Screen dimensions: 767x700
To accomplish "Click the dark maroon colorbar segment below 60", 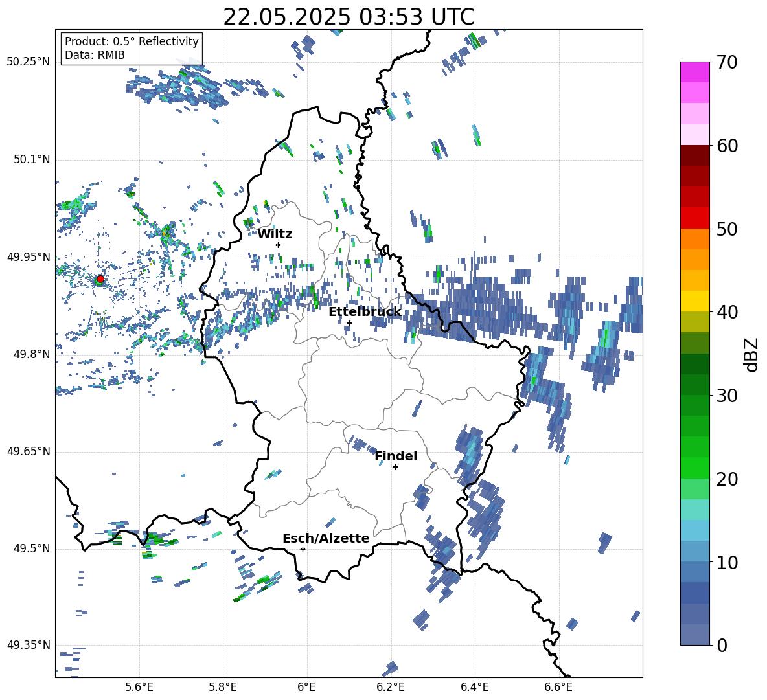I will click(694, 156).
